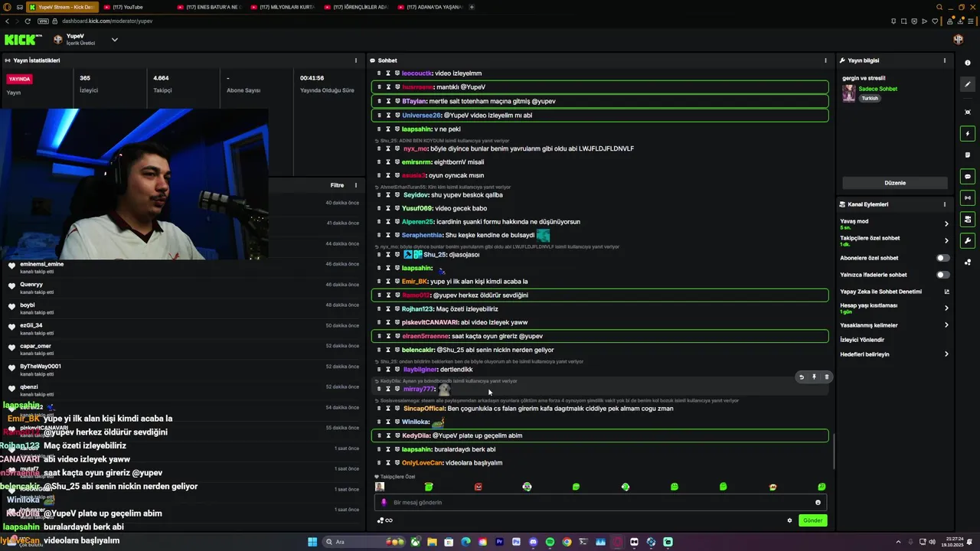Open Spotify from the taskbar
Image resolution: width=980 pixels, height=551 pixels.
pyautogui.click(x=550, y=542)
